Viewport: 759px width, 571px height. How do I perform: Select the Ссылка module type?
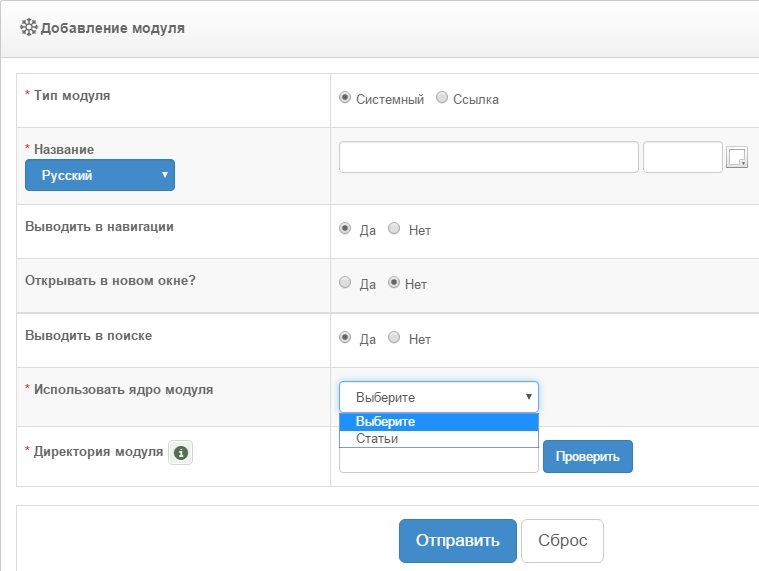(x=442, y=98)
